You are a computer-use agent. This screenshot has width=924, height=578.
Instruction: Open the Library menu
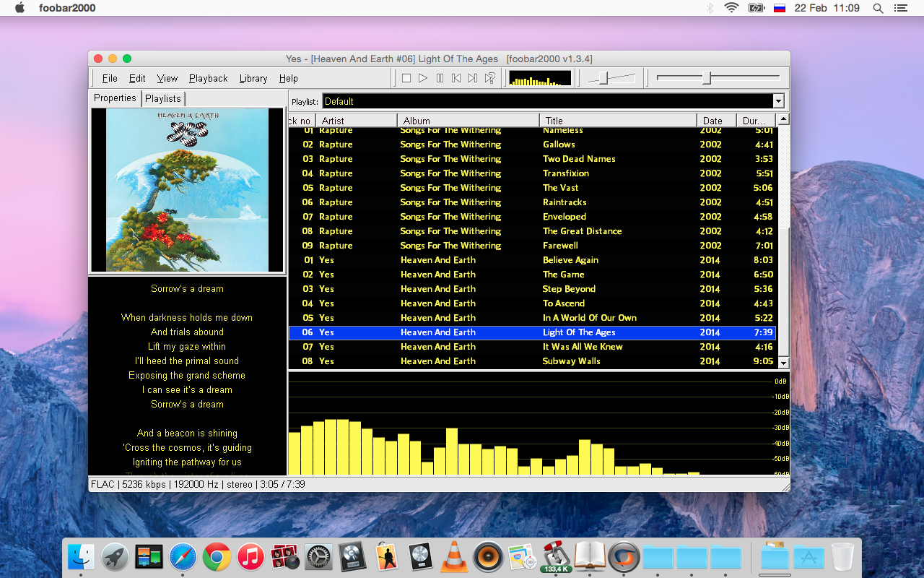pyautogui.click(x=253, y=78)
